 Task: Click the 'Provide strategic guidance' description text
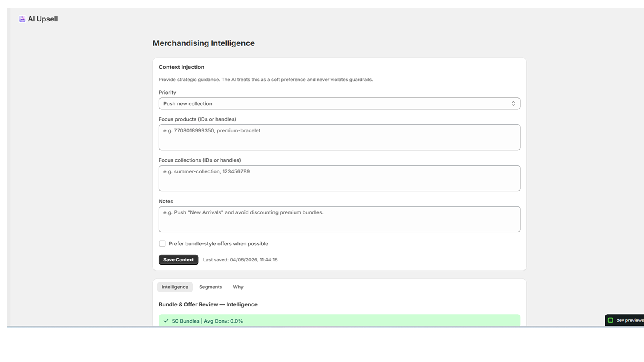click(x=266, y=80)
